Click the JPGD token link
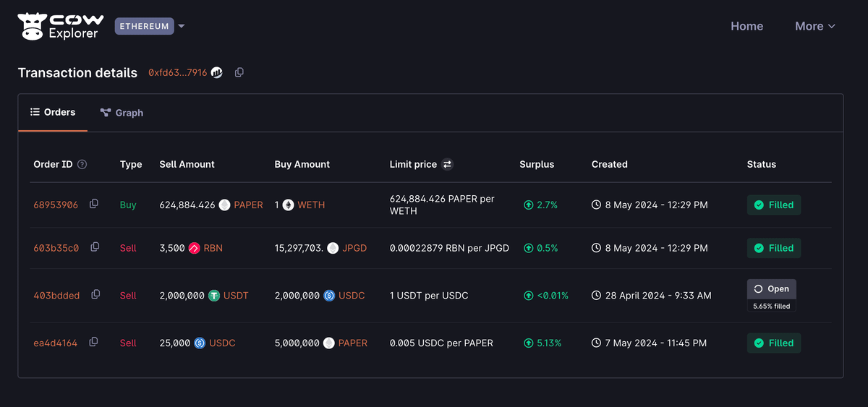This screenshot has height=407, width=868. [x=354, y=248]
